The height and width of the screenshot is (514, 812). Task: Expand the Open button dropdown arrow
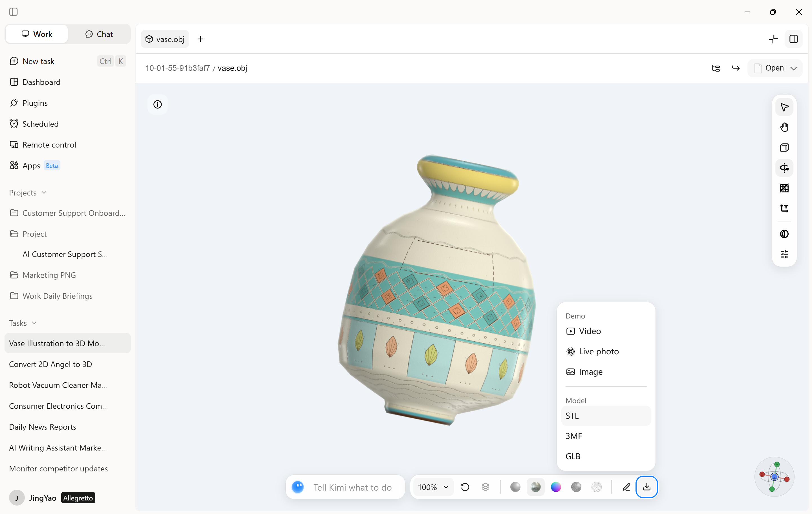point(793,68)
